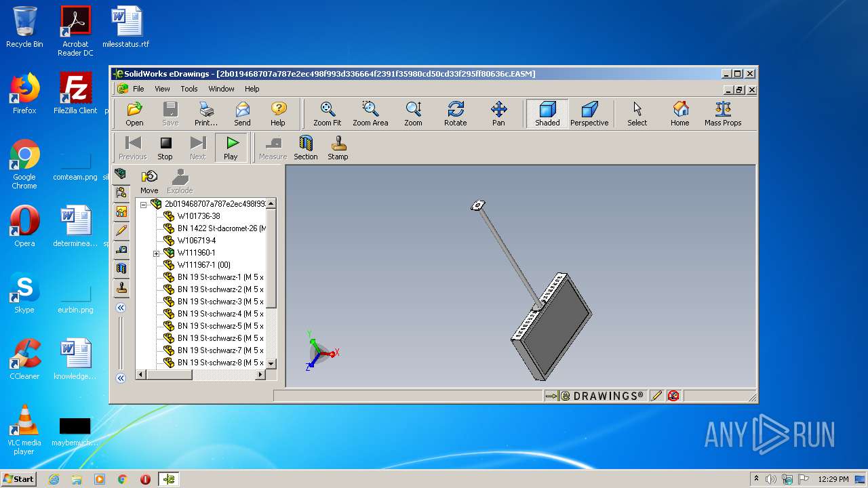Open the pencil Markup tab in sidebar
The width and height of the screenshot is (868, 488).
(x=121, y=230)
